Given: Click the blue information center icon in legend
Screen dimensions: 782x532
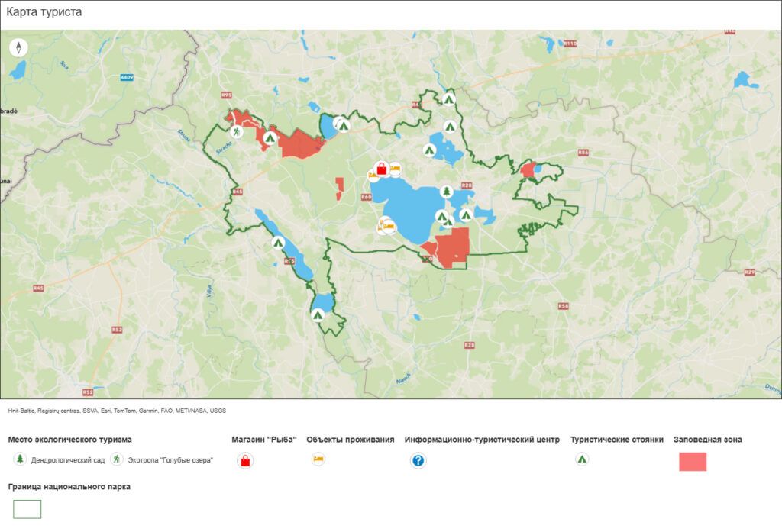Looking at the screenshot, I should point(418,460).
